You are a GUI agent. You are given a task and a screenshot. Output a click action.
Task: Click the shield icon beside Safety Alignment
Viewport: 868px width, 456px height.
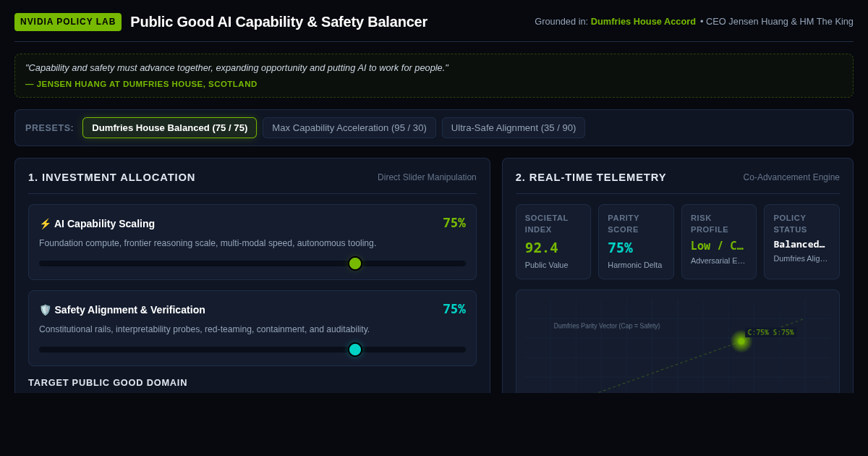[45, 310]
